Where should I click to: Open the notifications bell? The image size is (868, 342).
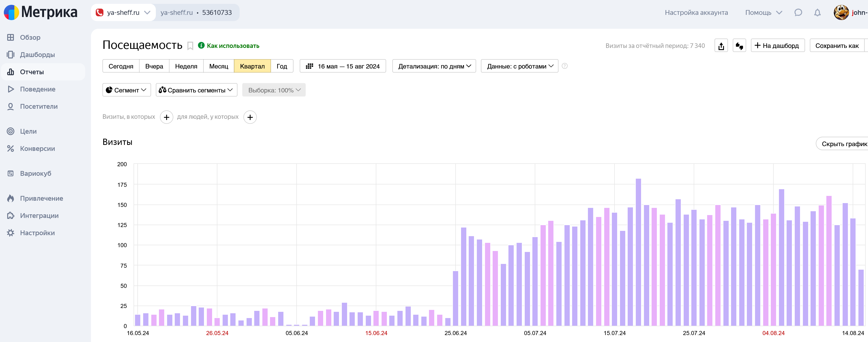click(817, 13)
